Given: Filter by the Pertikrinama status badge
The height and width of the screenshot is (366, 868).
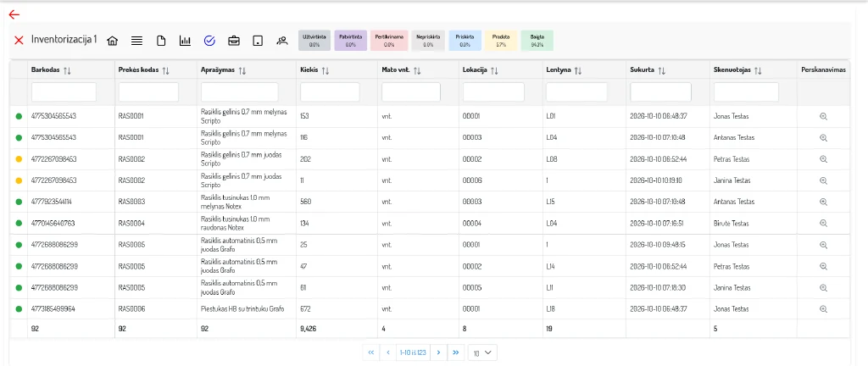Looking at the screenshot, I should tap(388, 41).
